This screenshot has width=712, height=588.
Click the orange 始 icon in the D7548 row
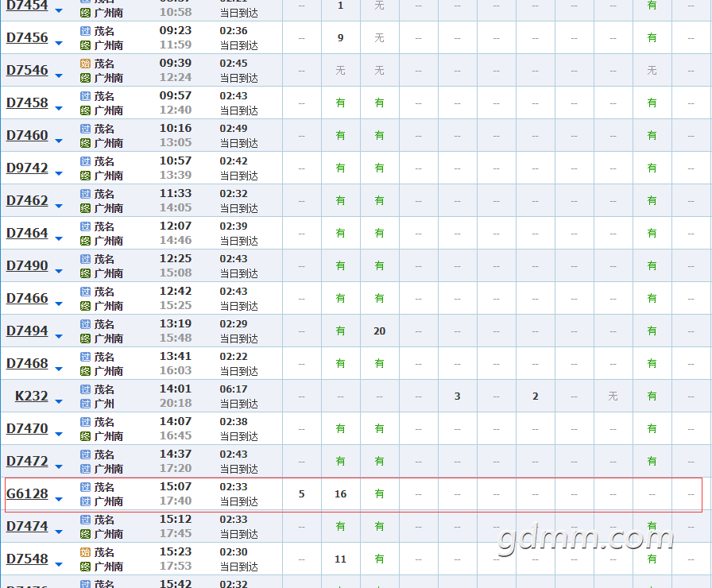(x=85, y=552)
